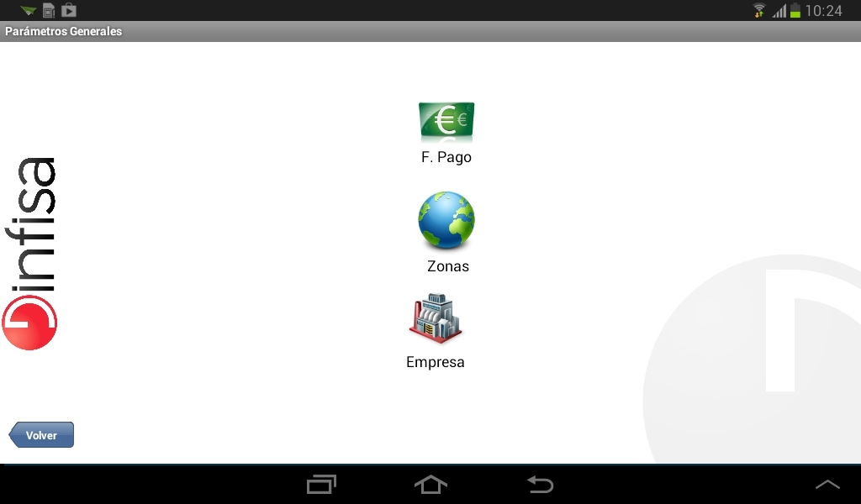
Task: Click the Empresa text label
Action: point(436,363)
